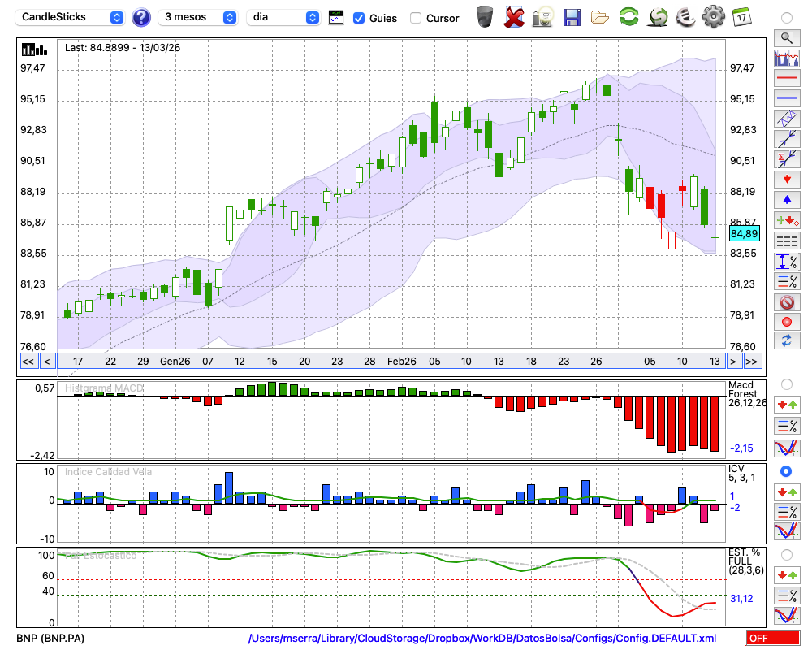Click the Last: 84.8899 - 13/03/26 label

coord(123,48)
